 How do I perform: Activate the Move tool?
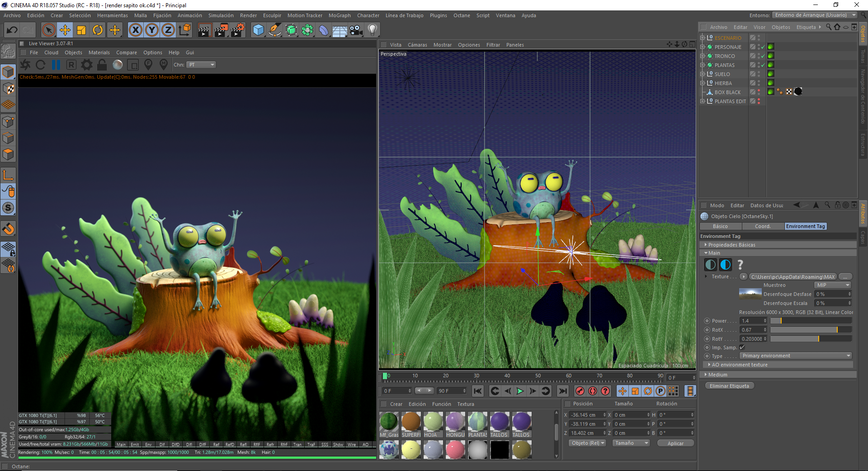(x=65, y=30)
